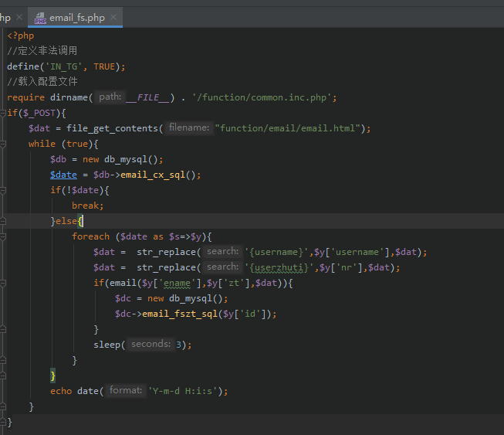Switch to the email_fs.php tab
The image size is (504, 435).
[76, 17]
